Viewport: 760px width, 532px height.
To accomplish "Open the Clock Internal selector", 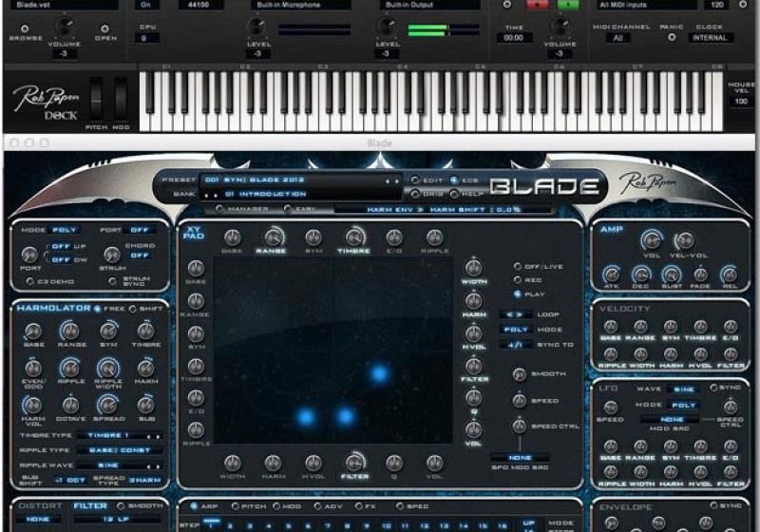I will point(710,38).
